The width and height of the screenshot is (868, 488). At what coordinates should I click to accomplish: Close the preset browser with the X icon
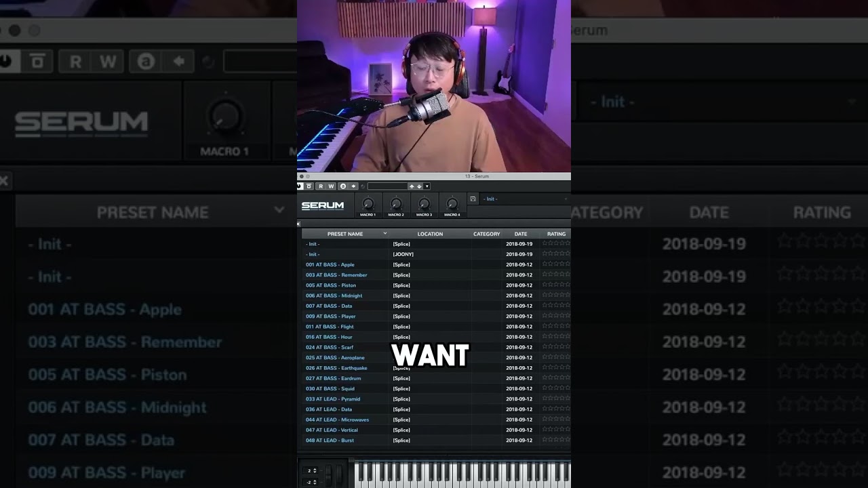pos(298,224)
